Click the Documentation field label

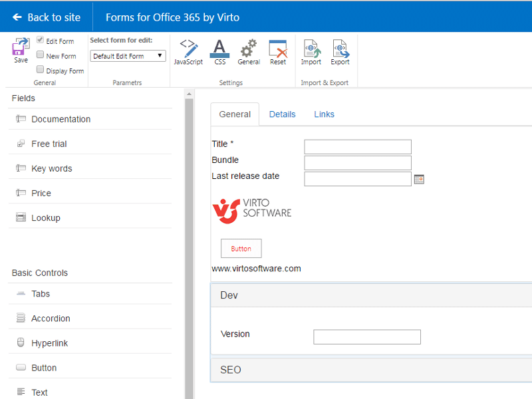pyautogui.click(x=61, y=119)
